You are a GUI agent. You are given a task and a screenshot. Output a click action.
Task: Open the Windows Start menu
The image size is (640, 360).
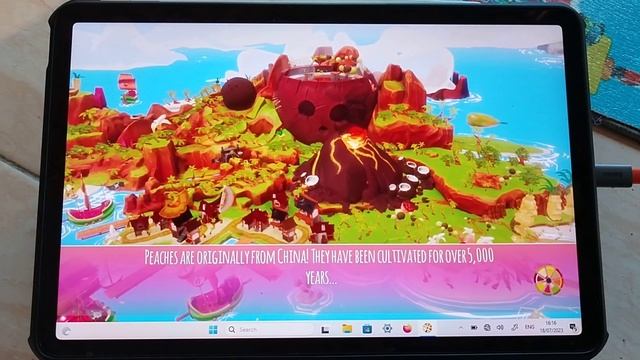(213, 329)
